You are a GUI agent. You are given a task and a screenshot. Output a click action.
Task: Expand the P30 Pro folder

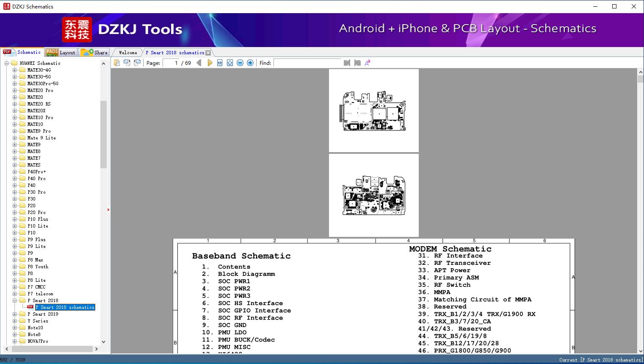click(15, 192)
